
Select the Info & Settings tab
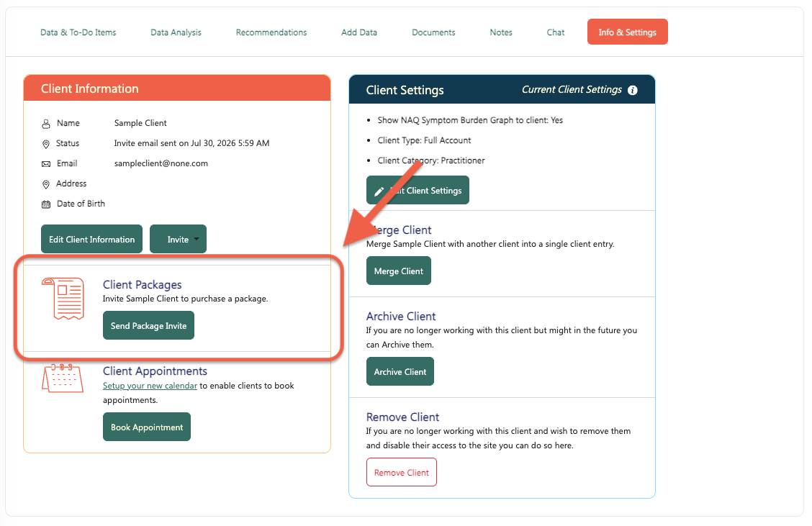[628, 32]
